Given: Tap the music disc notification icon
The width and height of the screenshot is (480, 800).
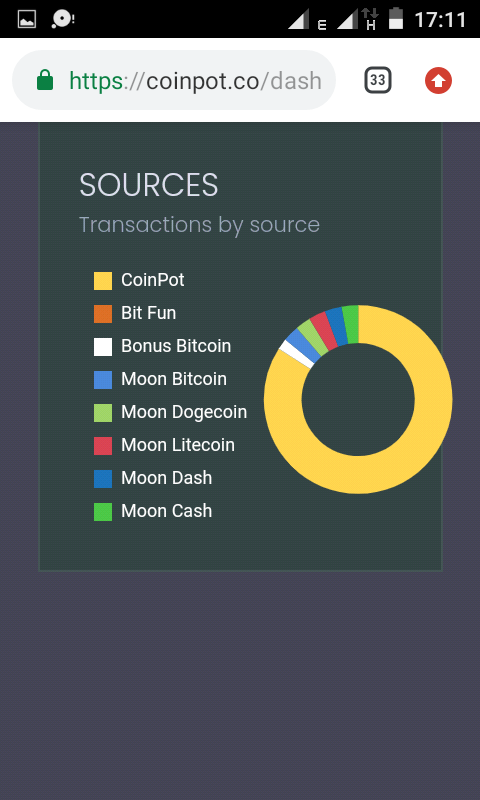Looking at the screenshot, I should coord(63,19).
